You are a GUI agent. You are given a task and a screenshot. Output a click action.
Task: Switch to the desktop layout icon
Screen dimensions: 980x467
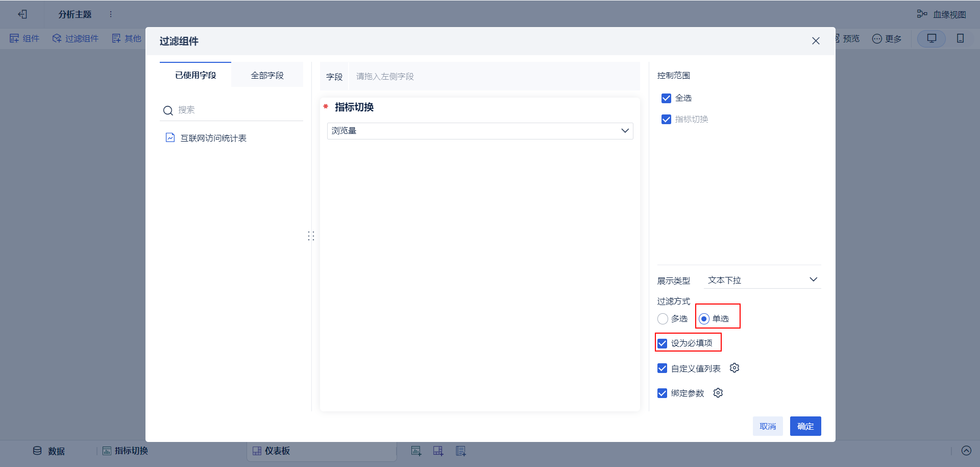932,38
